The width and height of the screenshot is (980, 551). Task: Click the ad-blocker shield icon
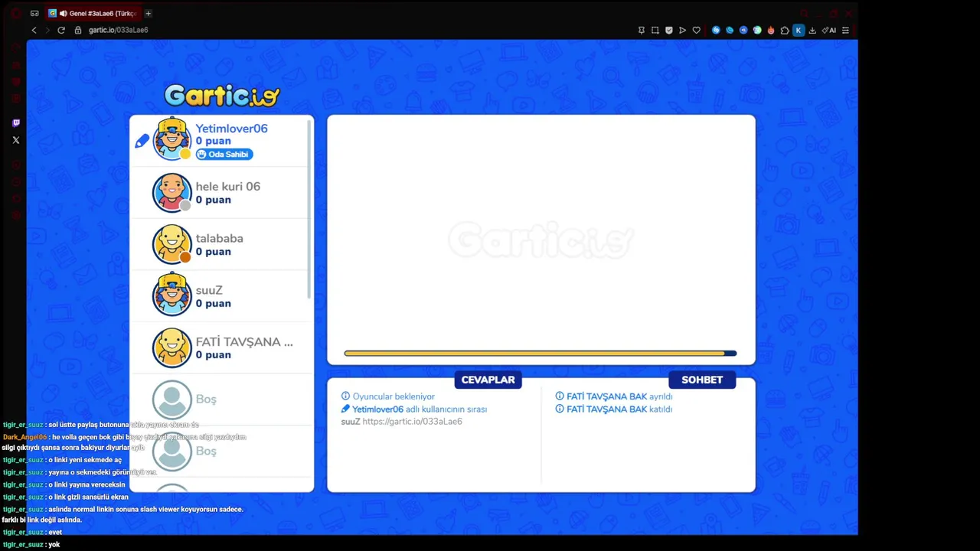coord(668,30)
